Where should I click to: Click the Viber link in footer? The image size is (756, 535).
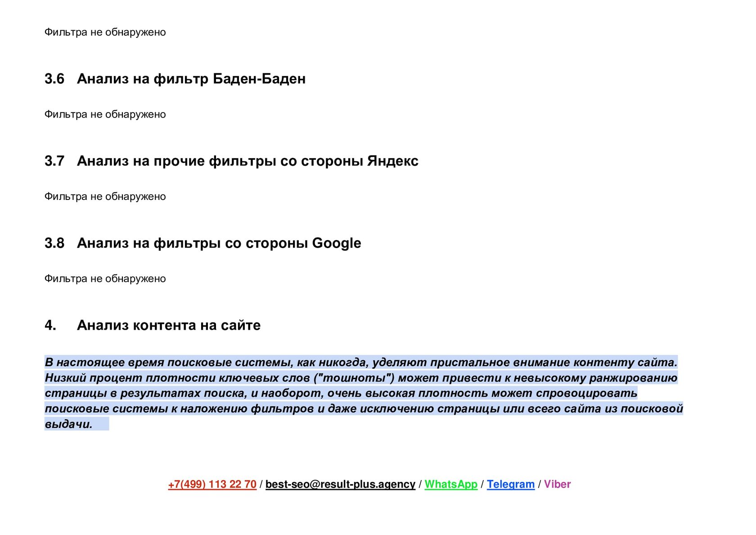557,484
